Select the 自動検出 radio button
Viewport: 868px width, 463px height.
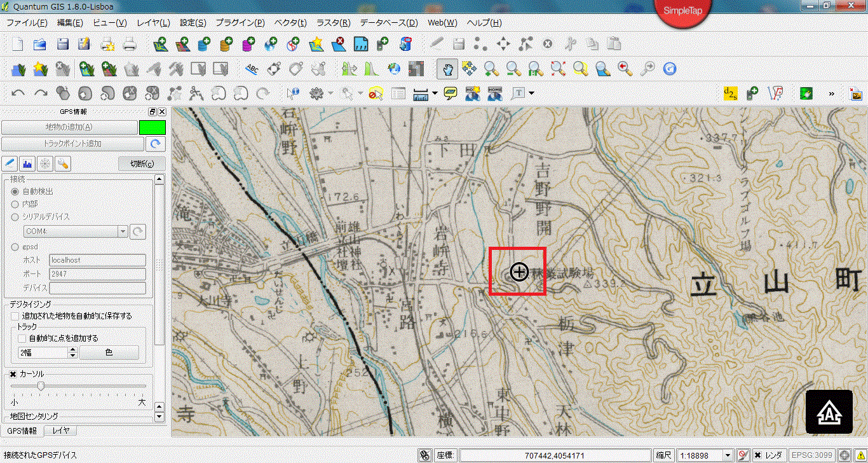click(15, 191)
